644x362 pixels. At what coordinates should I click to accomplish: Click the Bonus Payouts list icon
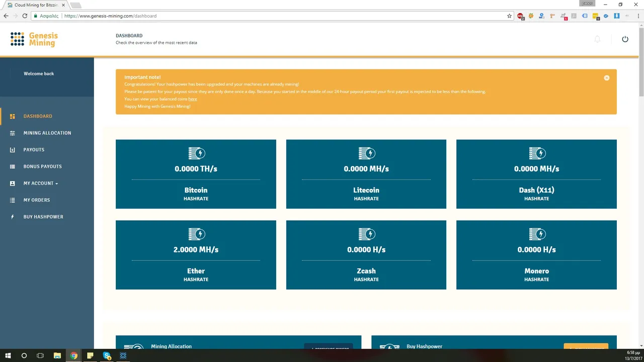[13, 166]
